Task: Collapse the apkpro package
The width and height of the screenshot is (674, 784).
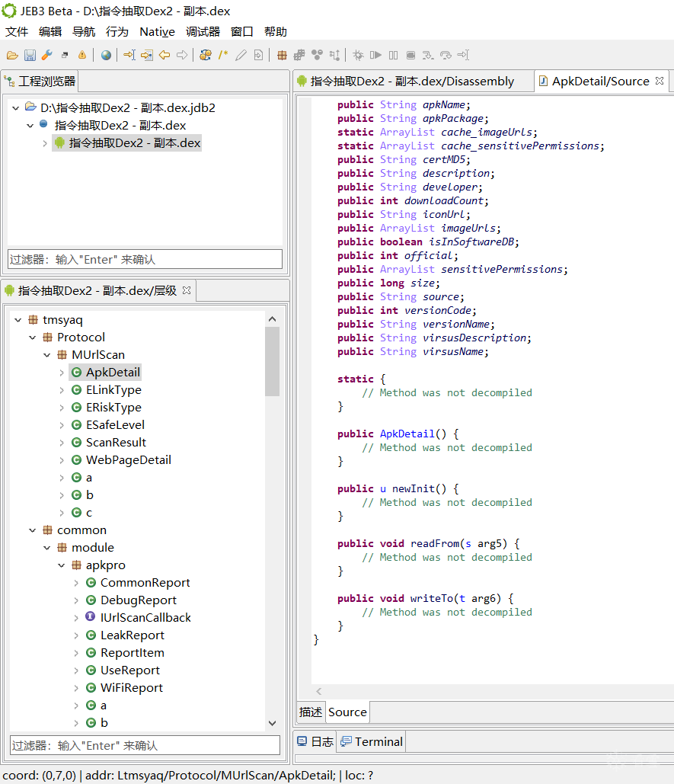Action: tap(62, 565)
